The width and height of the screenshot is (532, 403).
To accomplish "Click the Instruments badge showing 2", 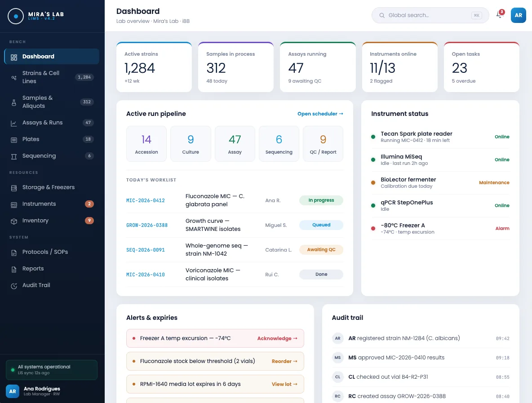I will tap(89, 204).
